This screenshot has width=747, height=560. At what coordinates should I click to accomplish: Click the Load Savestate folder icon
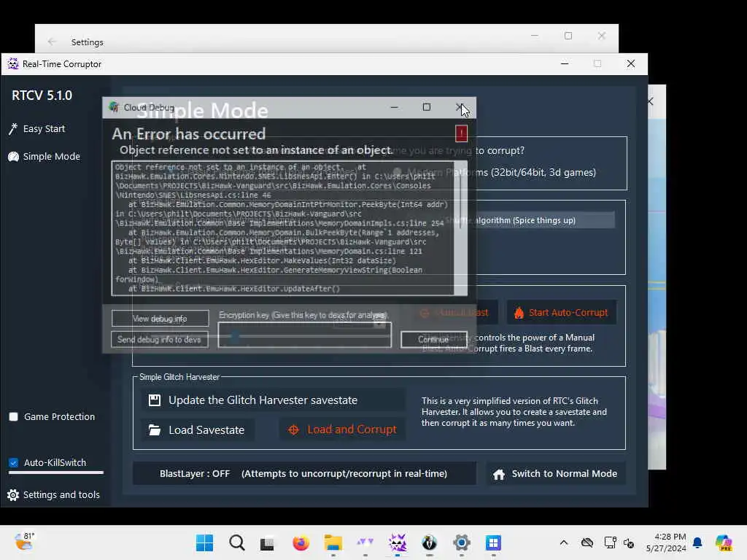pos(155,430)
